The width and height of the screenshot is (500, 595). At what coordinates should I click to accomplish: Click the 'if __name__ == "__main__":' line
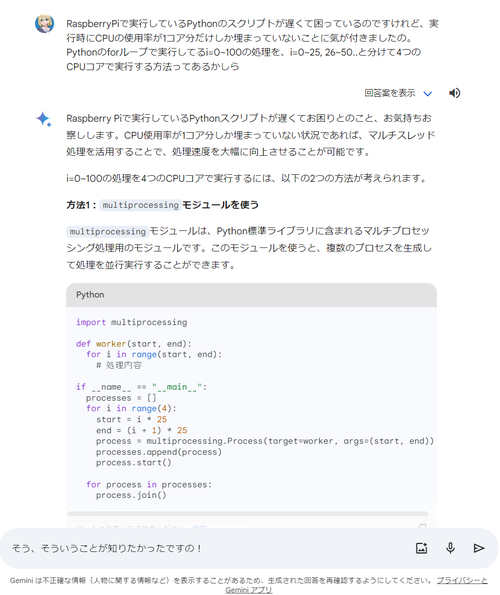coord(141,387)
